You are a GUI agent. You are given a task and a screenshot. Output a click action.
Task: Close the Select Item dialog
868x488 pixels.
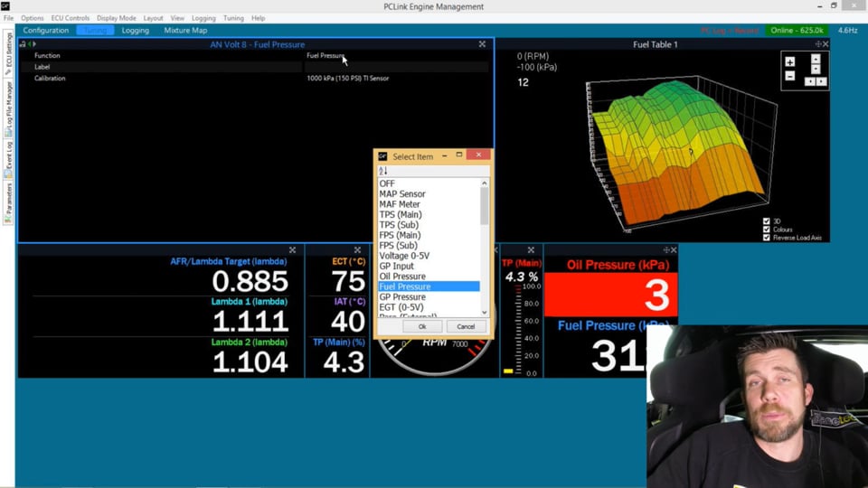(x=479, y=155)
